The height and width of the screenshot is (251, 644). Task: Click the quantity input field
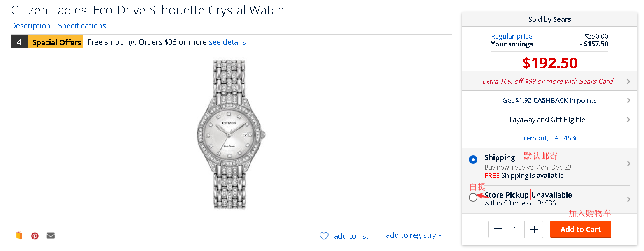[x=515, y=230]
